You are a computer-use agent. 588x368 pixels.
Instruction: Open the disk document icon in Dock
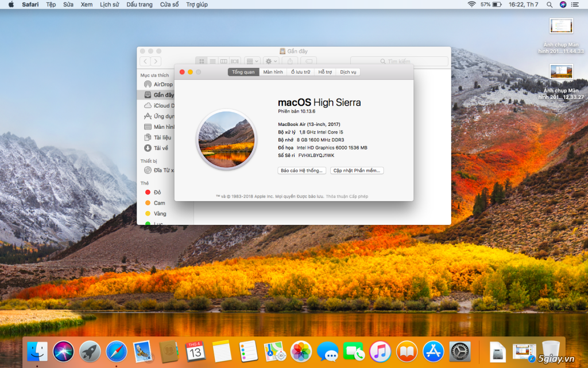[x=498, y=352]
